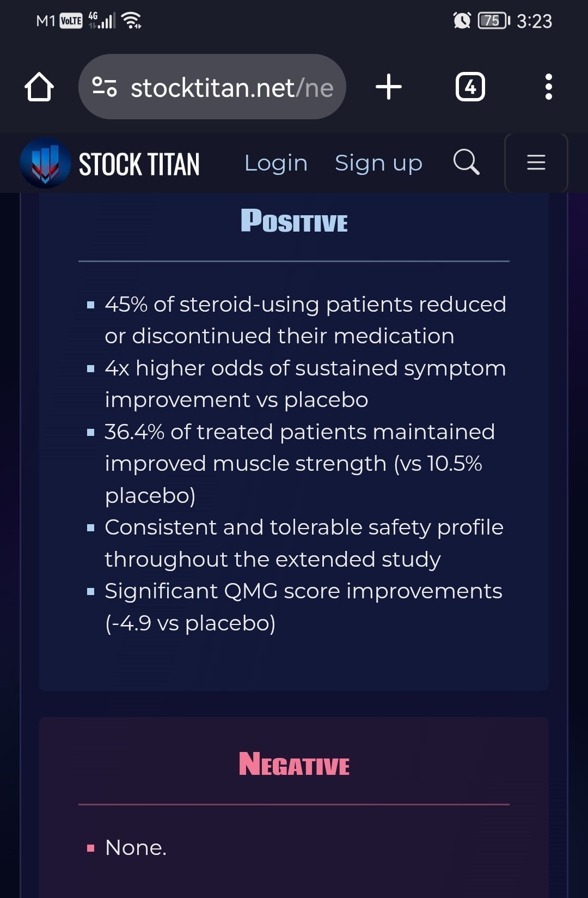The height and width of the screenshot is (898, 588).
Task: Click the STOCK TITAN site title
Action: [139, 164]
